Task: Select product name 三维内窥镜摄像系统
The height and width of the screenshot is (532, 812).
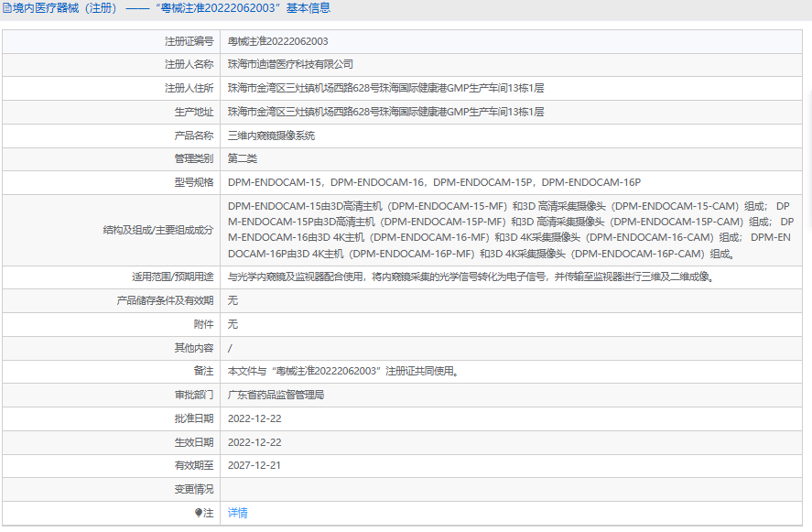Action: [271, 136]
